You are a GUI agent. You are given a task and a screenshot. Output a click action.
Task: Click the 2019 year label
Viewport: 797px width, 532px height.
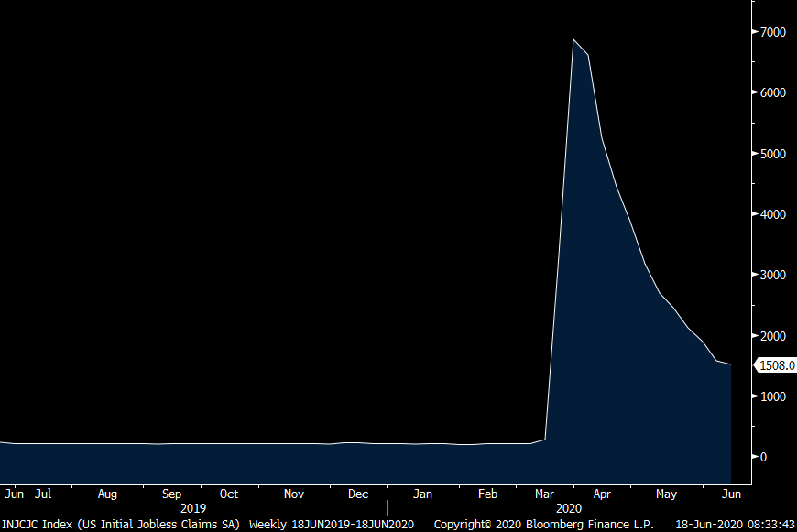click(x=193, y=508)
